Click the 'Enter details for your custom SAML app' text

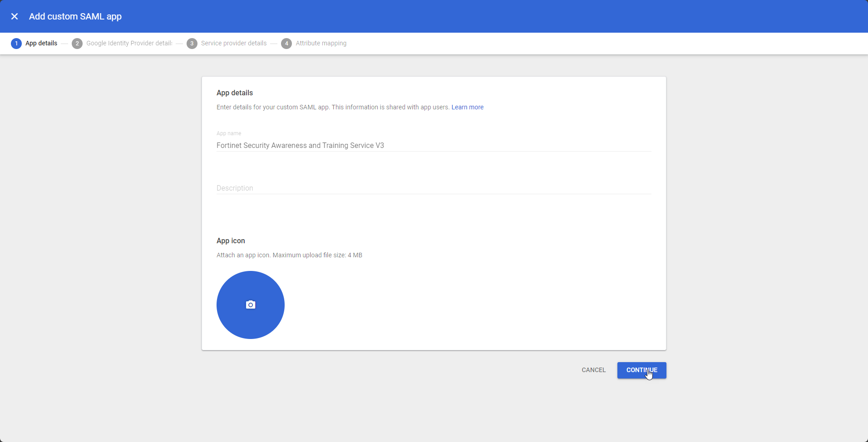click(333, 107)
